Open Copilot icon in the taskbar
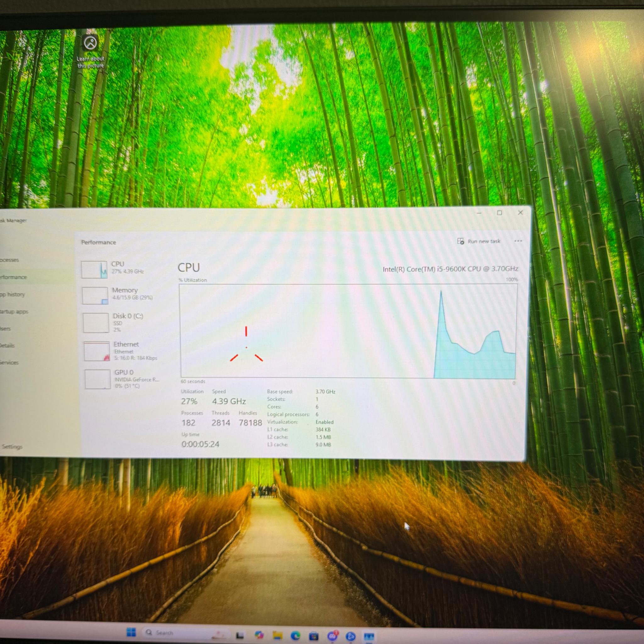Viewport: 644px width, 644px height. point(259,634)
